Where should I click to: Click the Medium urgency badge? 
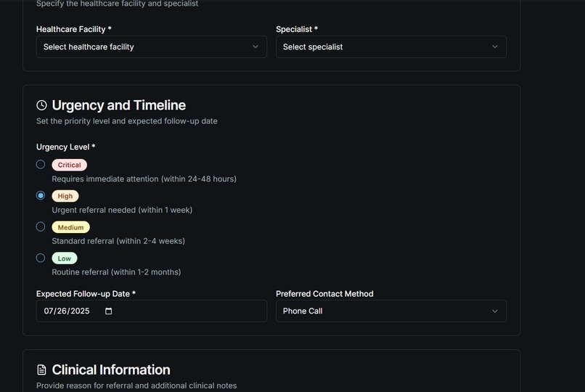pos(71,227)
